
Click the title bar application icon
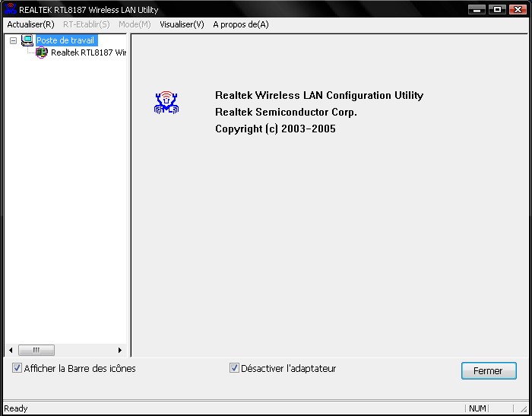point(11,8)
